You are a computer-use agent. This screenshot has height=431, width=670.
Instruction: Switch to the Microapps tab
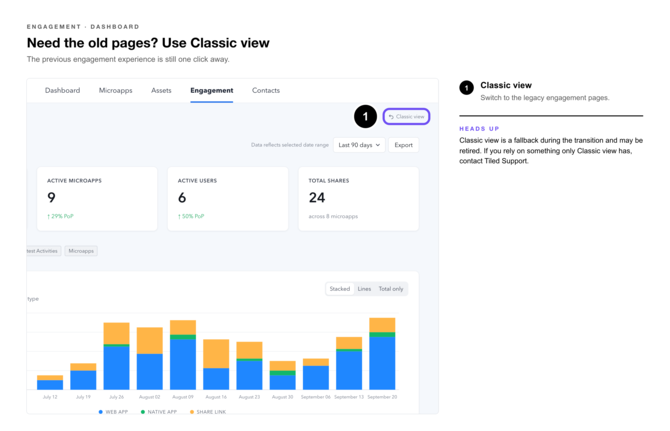115,90
